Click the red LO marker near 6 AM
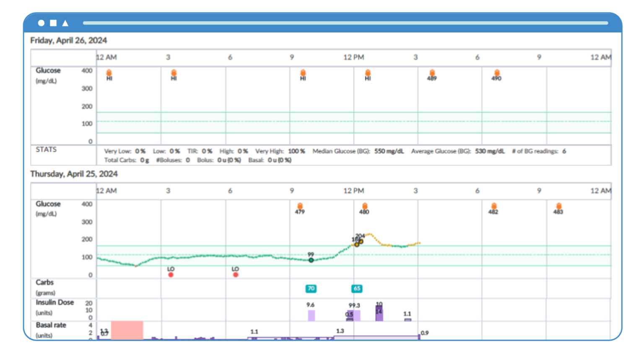 (x=236, y=275)
